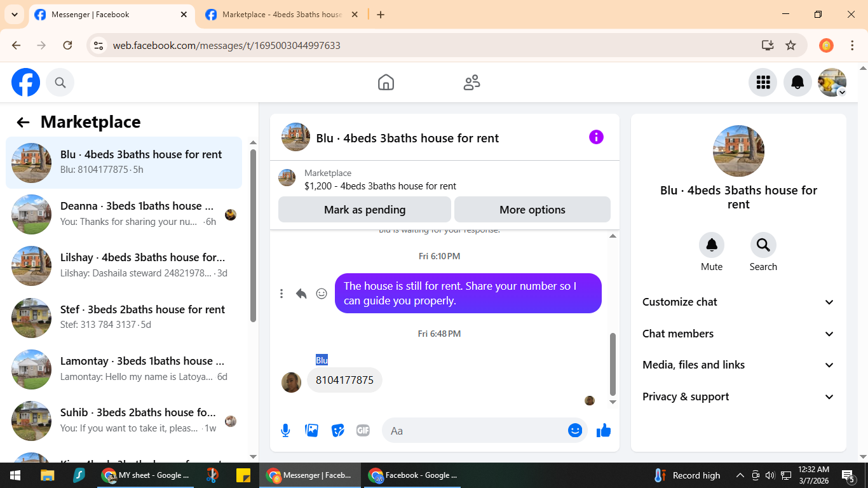Click Mark as pending button
Image resolution: width=868 pixels, height=488 pixels.
[365, 210]
